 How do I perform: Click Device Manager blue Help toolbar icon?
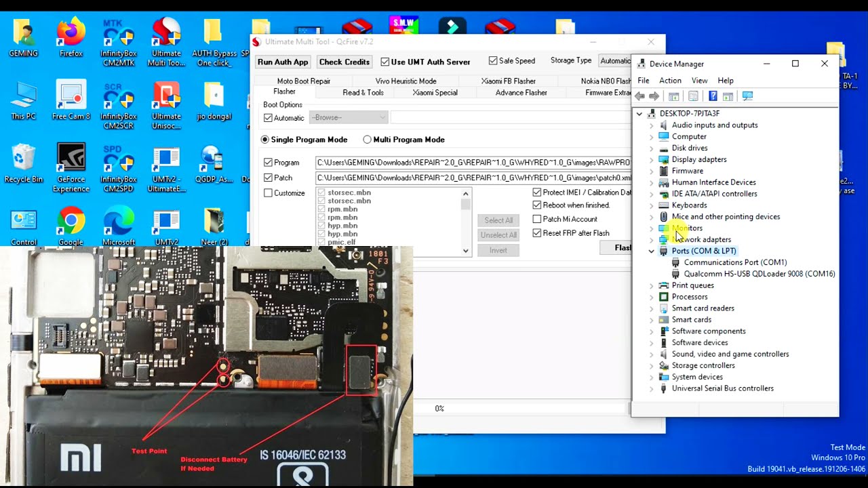pyautogui.click(x=713, y=96)
